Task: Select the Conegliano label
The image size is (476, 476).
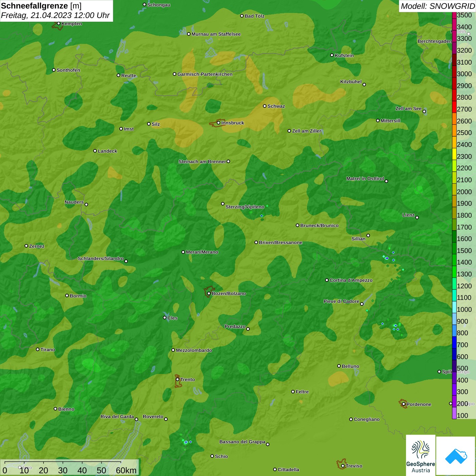Action: (x=367, y=419)
